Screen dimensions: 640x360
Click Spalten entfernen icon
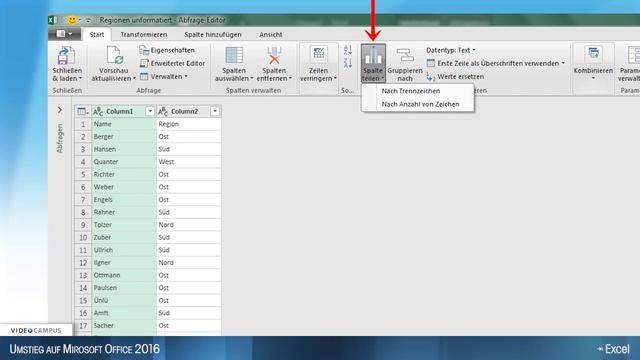click(x=274, y=56)
